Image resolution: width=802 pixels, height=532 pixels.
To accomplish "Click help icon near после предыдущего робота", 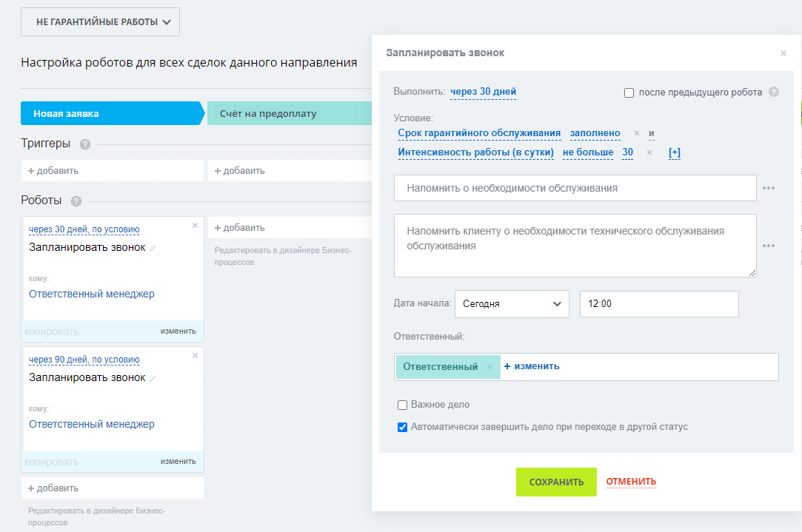I will [x=774, y=92].
